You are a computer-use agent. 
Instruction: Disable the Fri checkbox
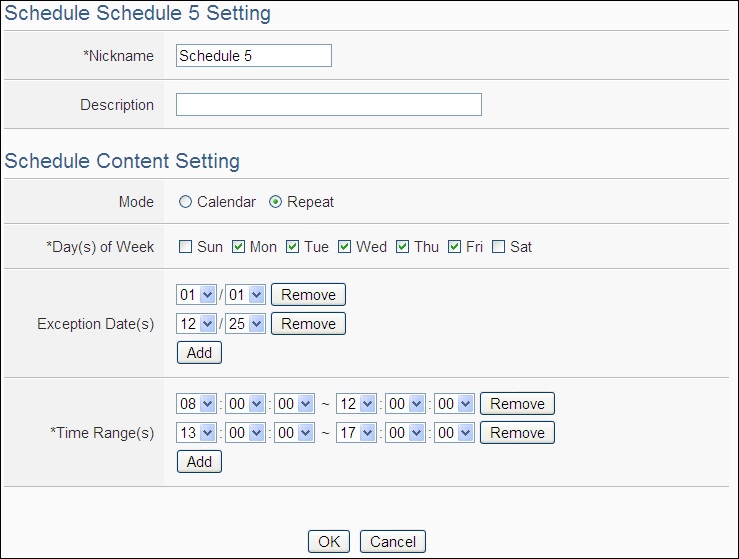(x=454, y=247)
